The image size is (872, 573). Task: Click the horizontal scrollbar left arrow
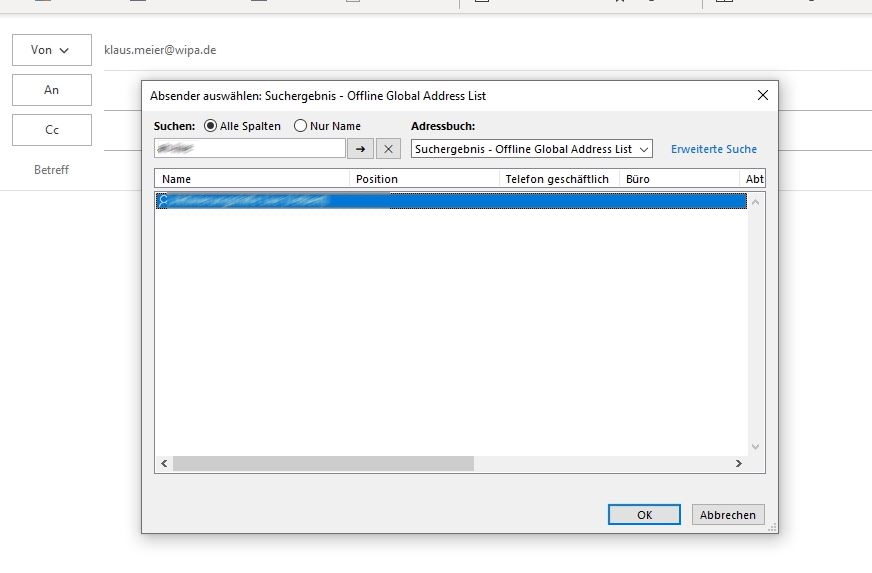(164, 464)
